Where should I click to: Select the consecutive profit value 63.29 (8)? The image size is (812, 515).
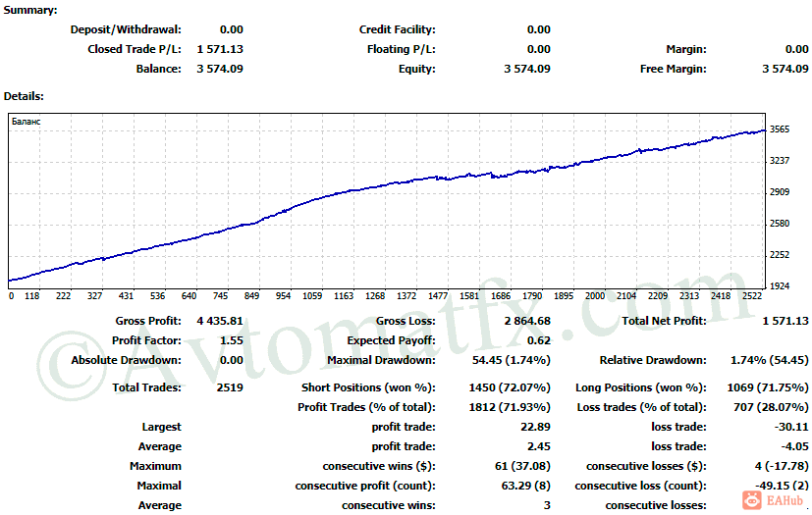(525, 486)
